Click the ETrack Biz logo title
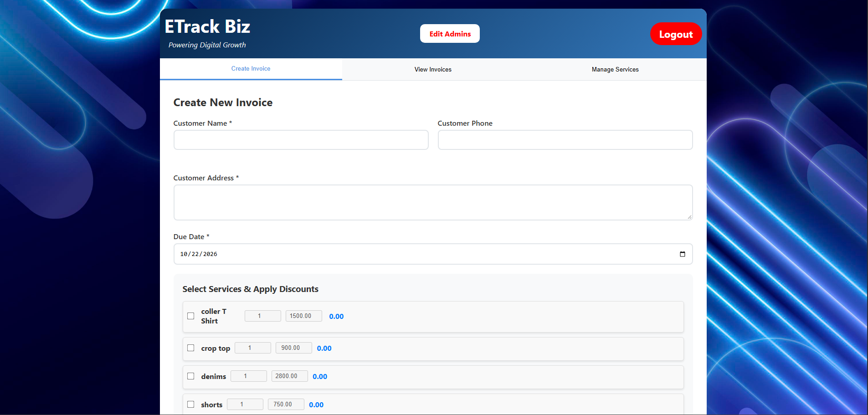This screenshot has height=415, width=868. click(x=207, y=27)
